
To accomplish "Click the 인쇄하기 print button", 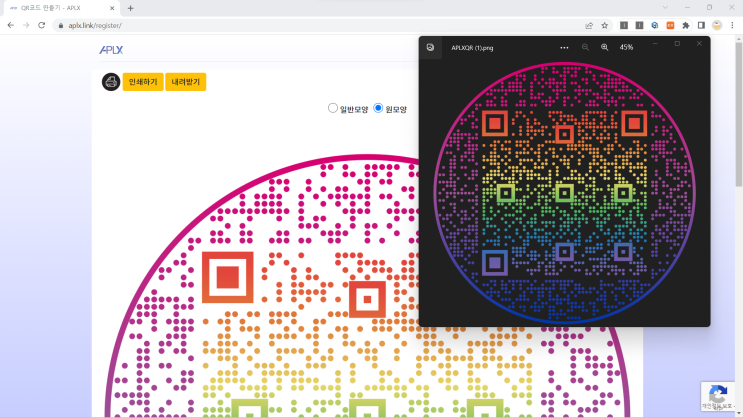I will click(x=143, y=82).
